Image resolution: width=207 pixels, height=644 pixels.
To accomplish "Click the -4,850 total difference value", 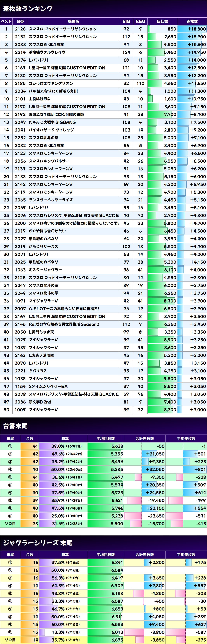I will point(157,593).
